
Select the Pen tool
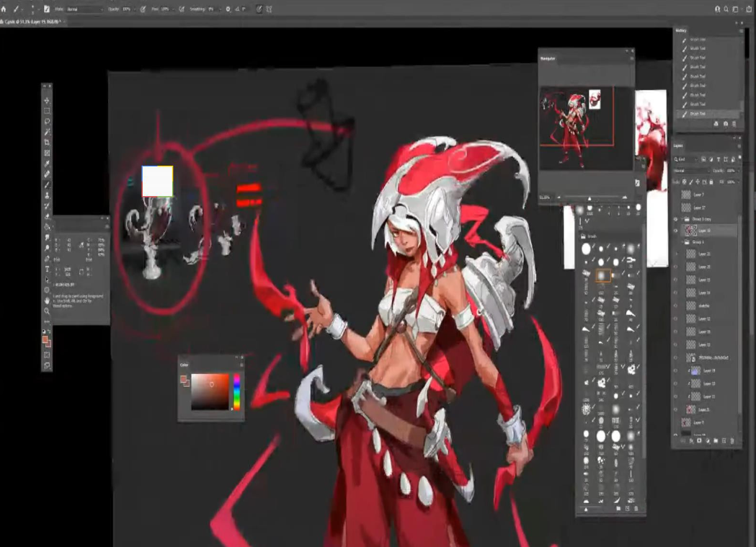pyautogui.click(x=47, y=259)
